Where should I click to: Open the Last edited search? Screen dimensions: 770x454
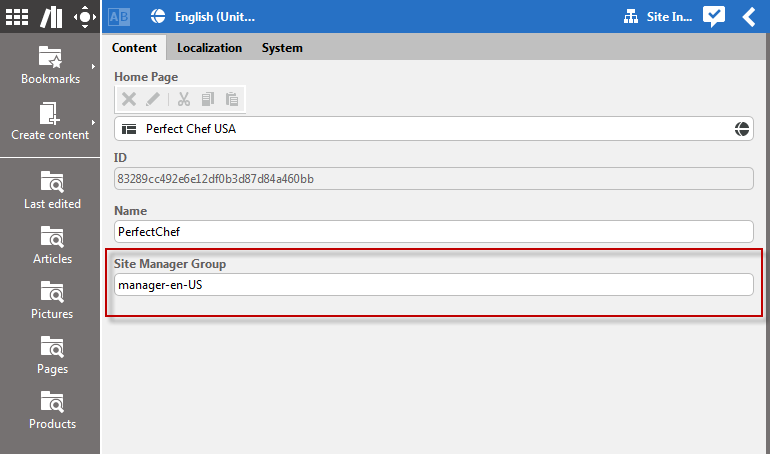coord(51,190)
